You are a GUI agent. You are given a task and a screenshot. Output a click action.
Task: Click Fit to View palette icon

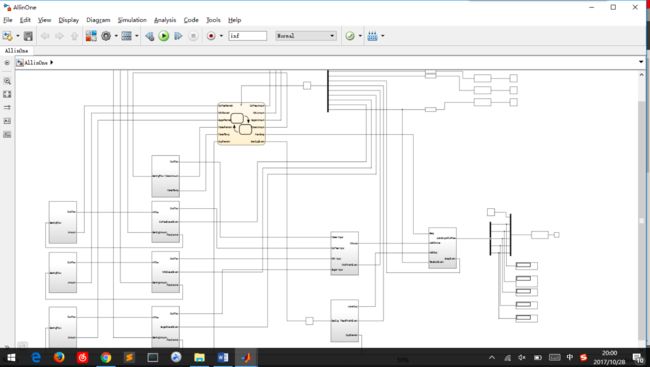7,95
